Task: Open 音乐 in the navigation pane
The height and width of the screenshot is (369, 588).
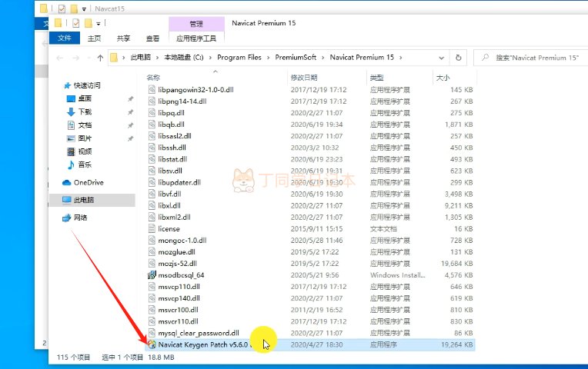Action: tap(85, 165)
